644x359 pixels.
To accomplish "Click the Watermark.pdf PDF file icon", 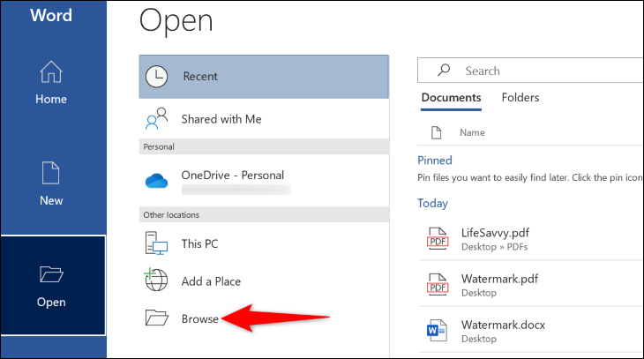I will coord(438,285).
